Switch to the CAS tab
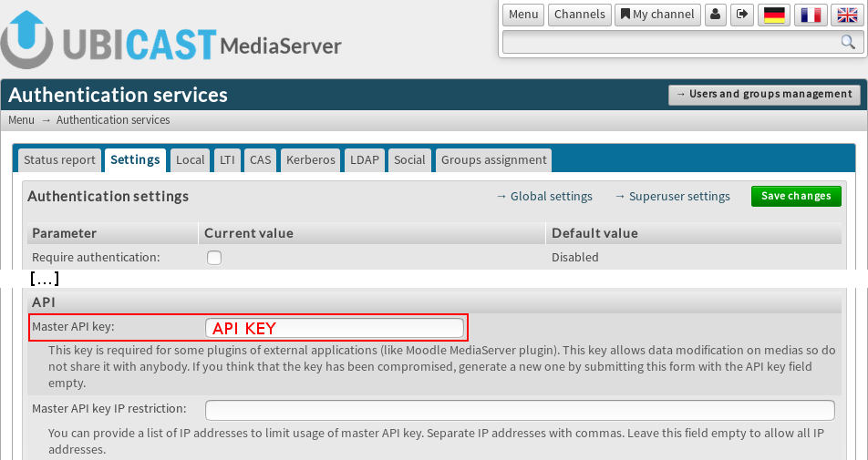The height and width of the screenshot is (460, 868). [260, 159]
